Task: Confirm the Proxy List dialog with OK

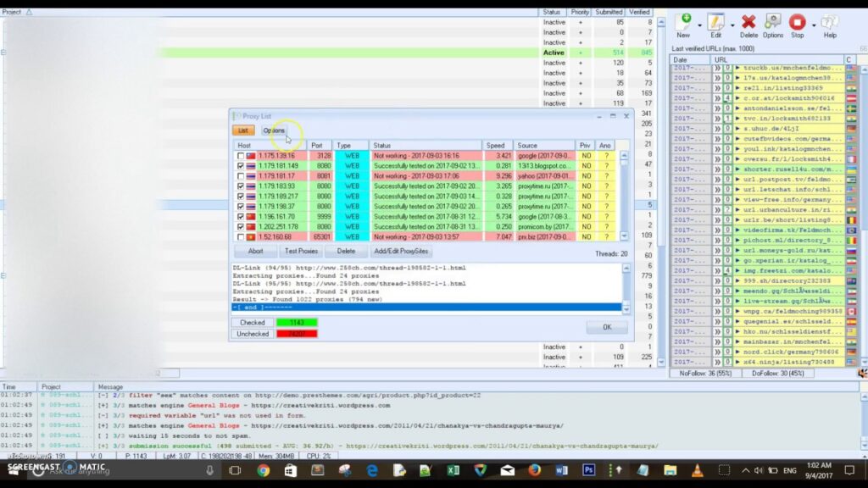Action: pyautogui.click(x=607, y=327)
